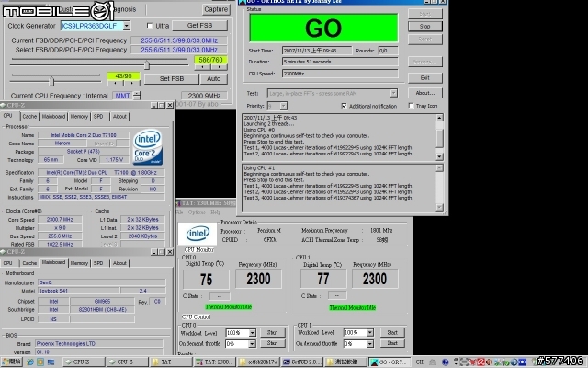
Task: Open the Memory tab in upper CPU-Z
Action: click(79, 117)
